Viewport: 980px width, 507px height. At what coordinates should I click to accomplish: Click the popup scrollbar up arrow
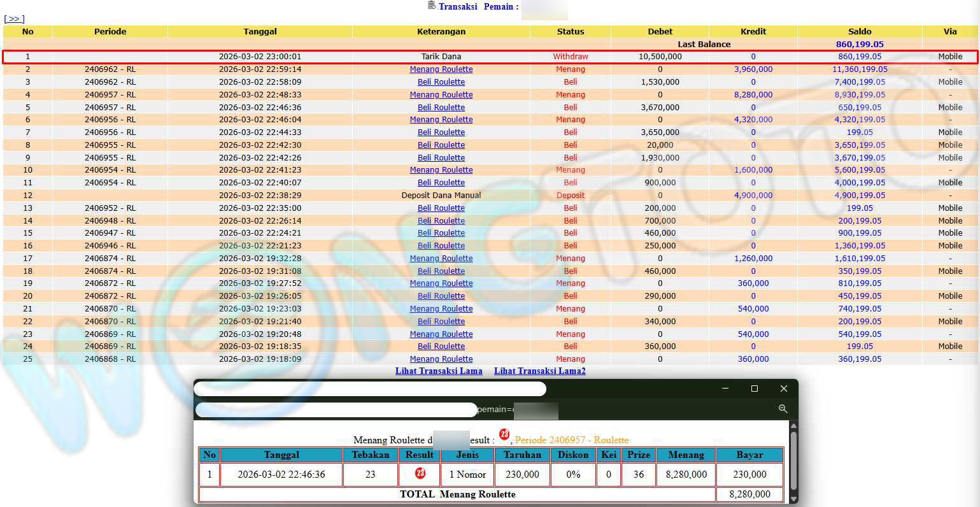[x=793, y=425]
